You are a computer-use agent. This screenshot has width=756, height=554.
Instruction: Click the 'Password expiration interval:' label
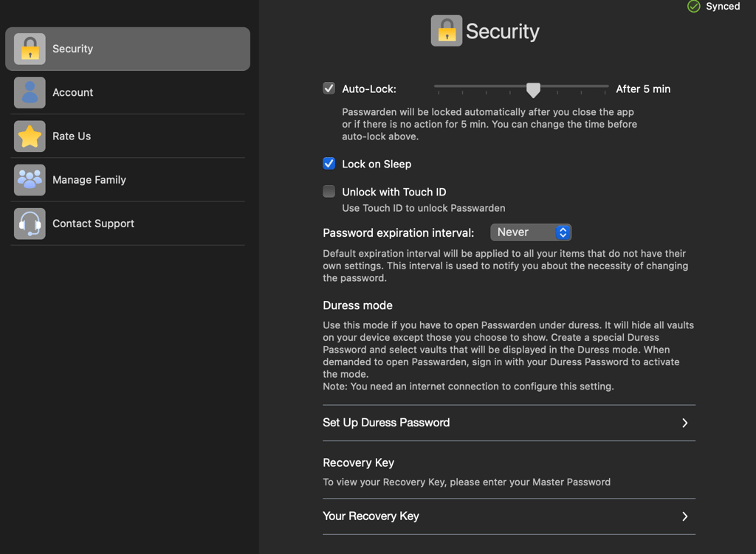pos(398,232)
